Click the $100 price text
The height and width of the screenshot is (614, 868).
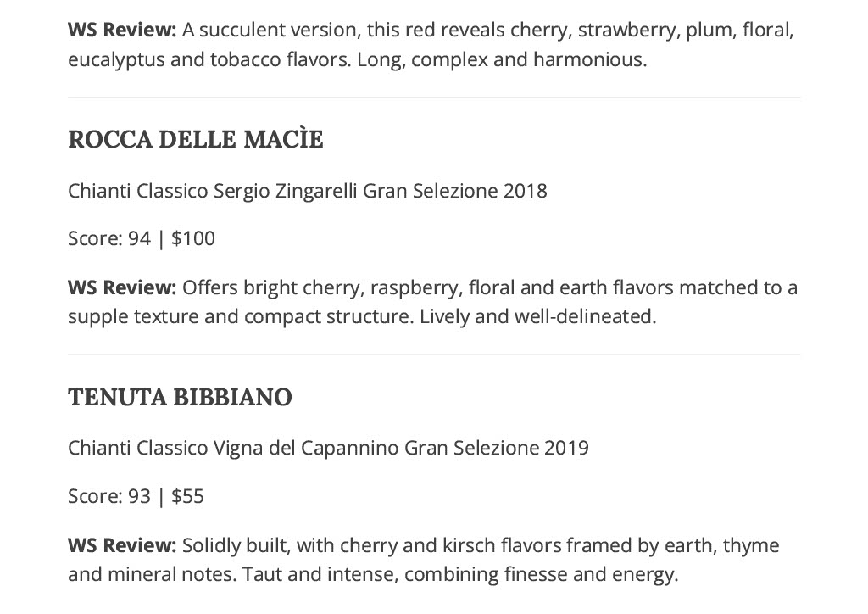pos(193,238)
